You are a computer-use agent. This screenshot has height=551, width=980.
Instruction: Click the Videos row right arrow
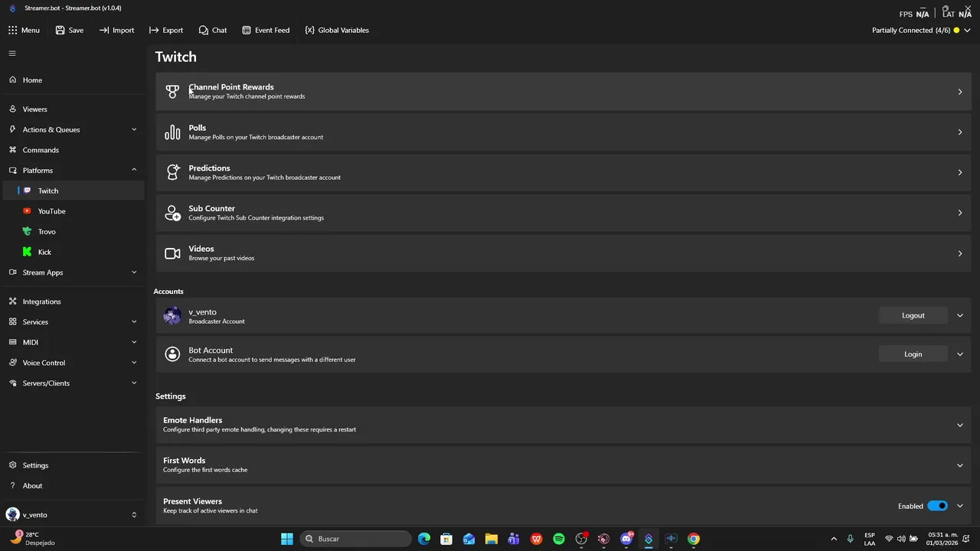(960, 253)
